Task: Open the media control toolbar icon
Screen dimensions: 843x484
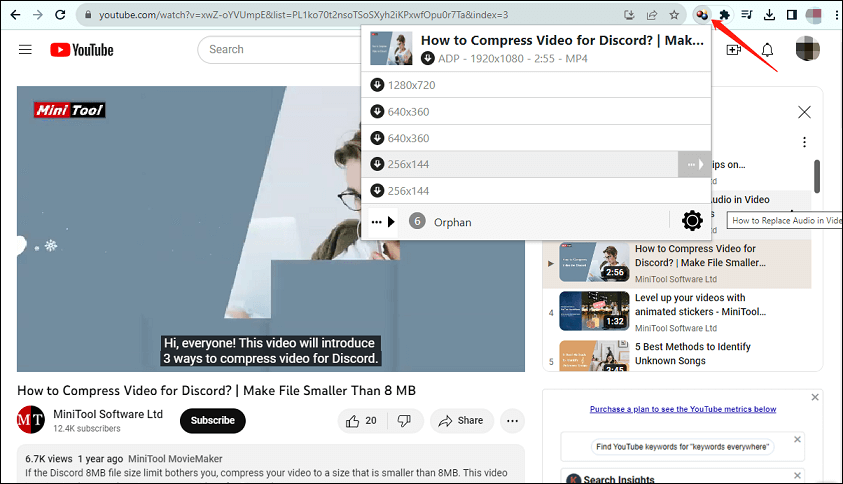Action: tap(747, 15)
